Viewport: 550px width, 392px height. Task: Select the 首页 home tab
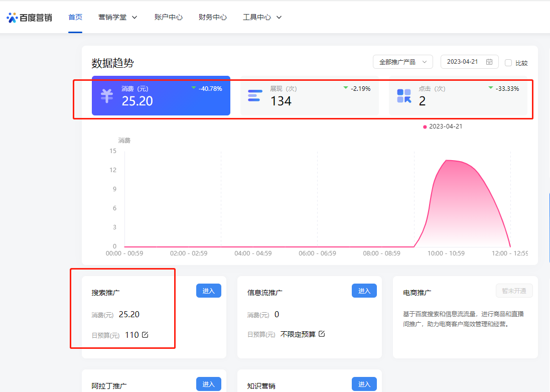[75, 17]
